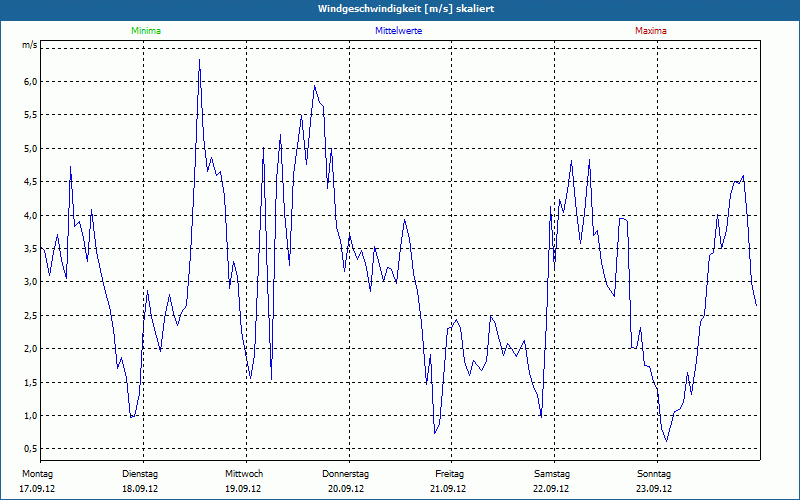Screen dimensions: 800x500
Task: Click the date 19.09.12
Action: coord(243,489)
